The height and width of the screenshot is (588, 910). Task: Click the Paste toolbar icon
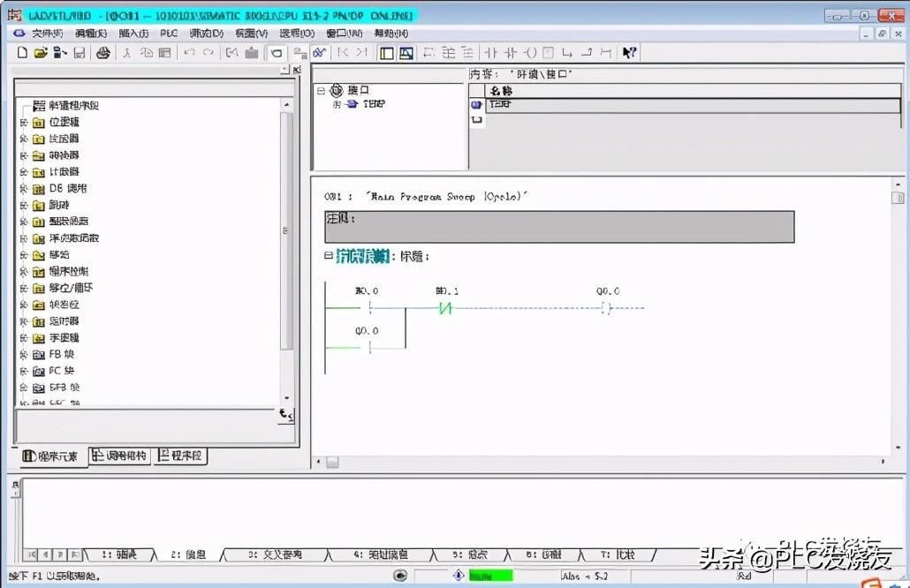tap(165, 53)
